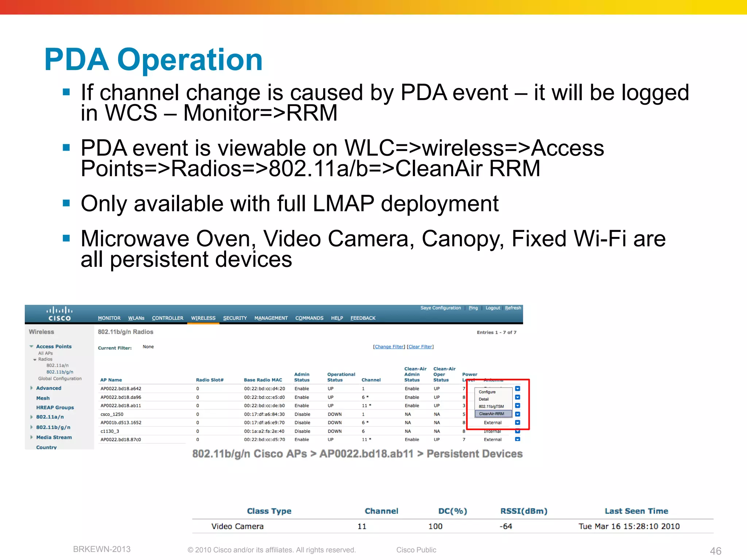The height and width of the screenshot is (560, 747).
Task: Open row dropdown arrow for AP001b.d513.1652
Action: 518,423
